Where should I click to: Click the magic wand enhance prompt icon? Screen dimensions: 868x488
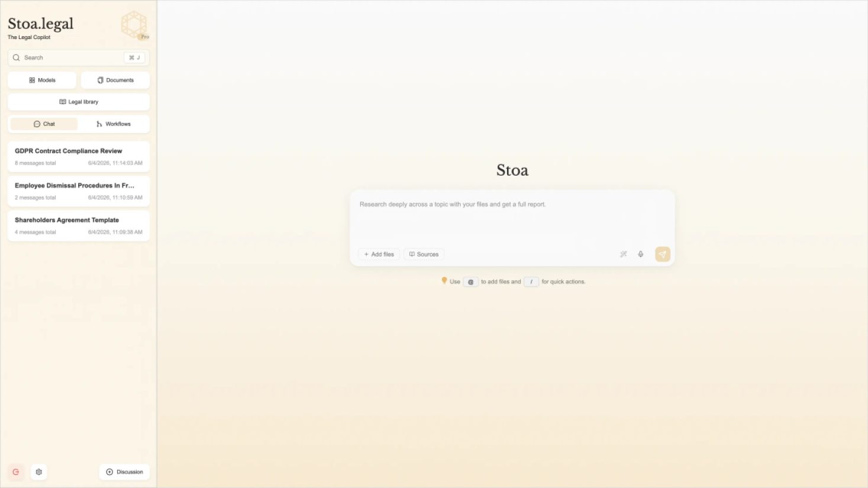click(x=623, y=254)
